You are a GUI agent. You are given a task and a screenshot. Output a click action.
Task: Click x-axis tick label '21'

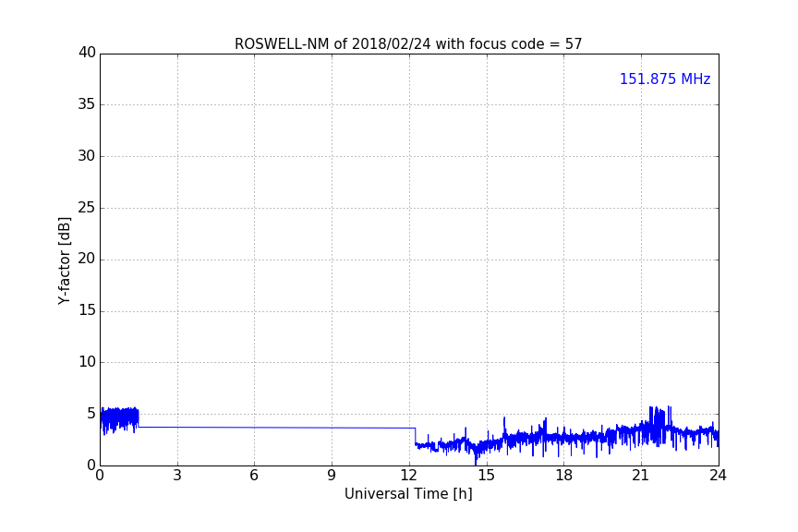pyautogui.click(x=641, y=476)
